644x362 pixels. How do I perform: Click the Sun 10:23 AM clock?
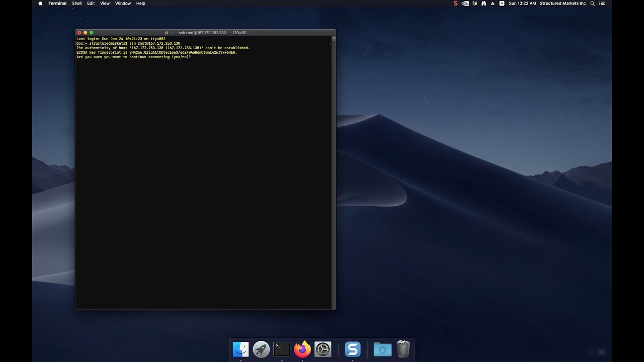[x=522, y=3]
